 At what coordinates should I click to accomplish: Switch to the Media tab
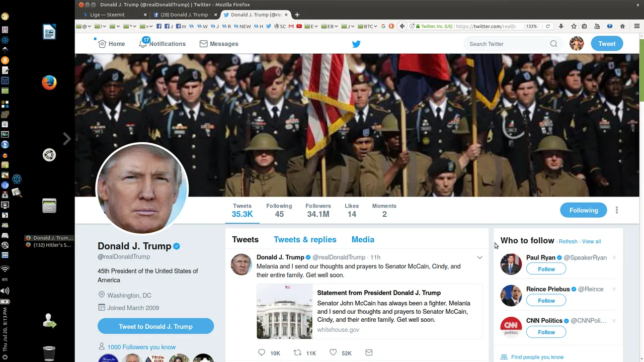coord(363,240)
